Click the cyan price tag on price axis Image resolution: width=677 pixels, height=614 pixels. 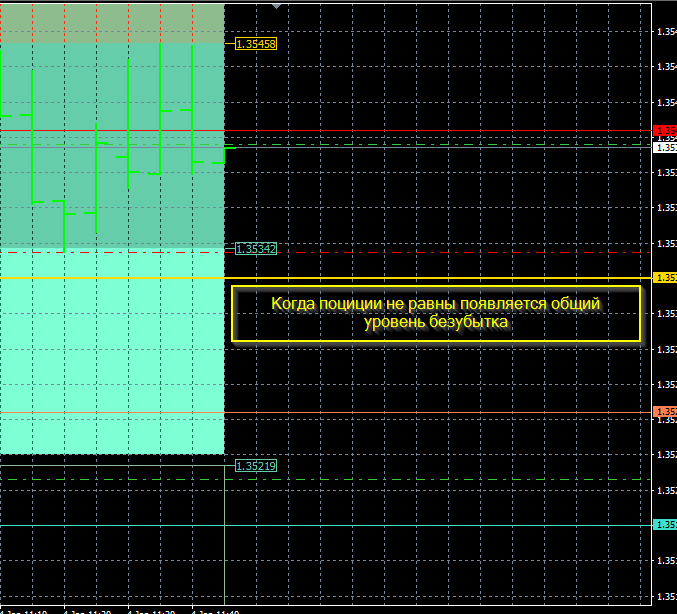click(x=665, y=525)
